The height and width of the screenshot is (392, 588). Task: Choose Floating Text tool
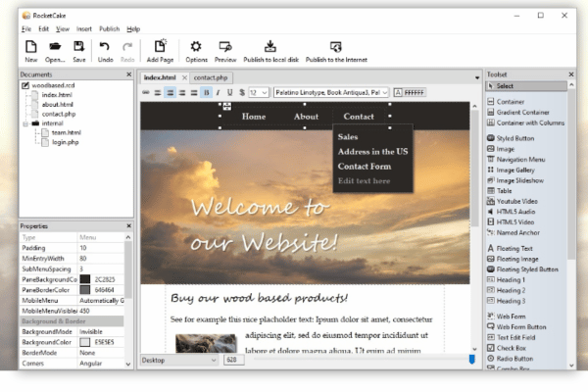(x=510, y=248)
